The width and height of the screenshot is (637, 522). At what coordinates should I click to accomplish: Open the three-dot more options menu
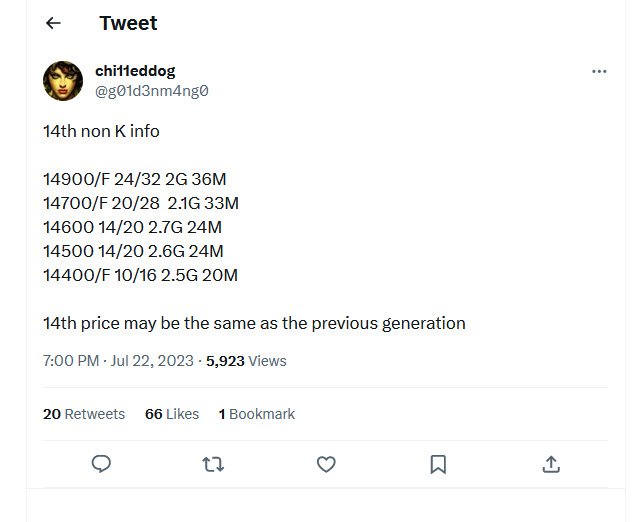pyautogui.click(x=599, y=71)
